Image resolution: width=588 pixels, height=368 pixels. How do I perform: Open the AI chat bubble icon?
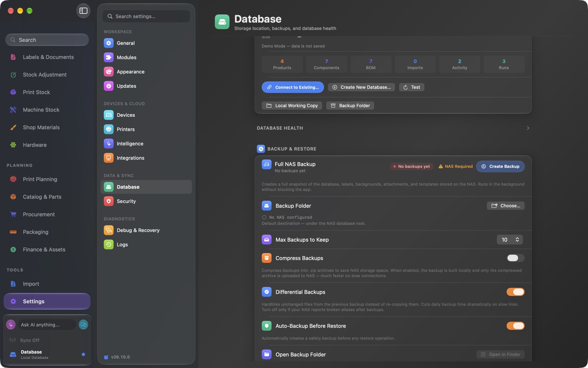point(83,324)
